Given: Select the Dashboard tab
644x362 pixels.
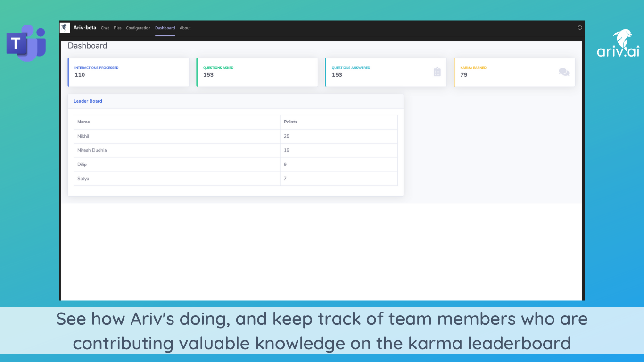Looking at the screenshot, I should pos(165,28).
